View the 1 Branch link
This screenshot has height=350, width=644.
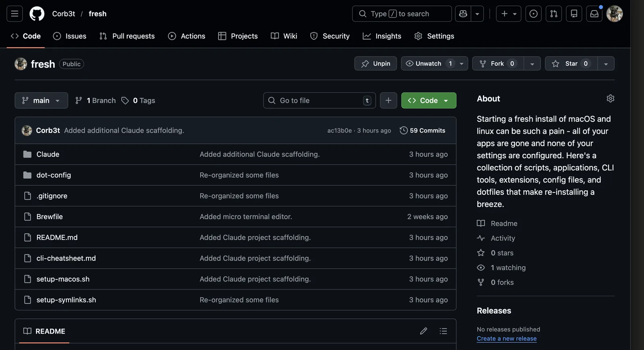click(95, 101)
